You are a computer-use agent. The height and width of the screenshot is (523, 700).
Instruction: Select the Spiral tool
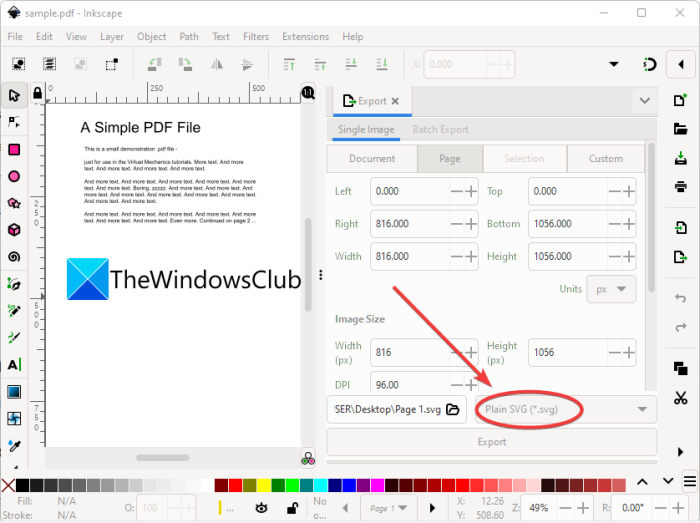point(14,257)
